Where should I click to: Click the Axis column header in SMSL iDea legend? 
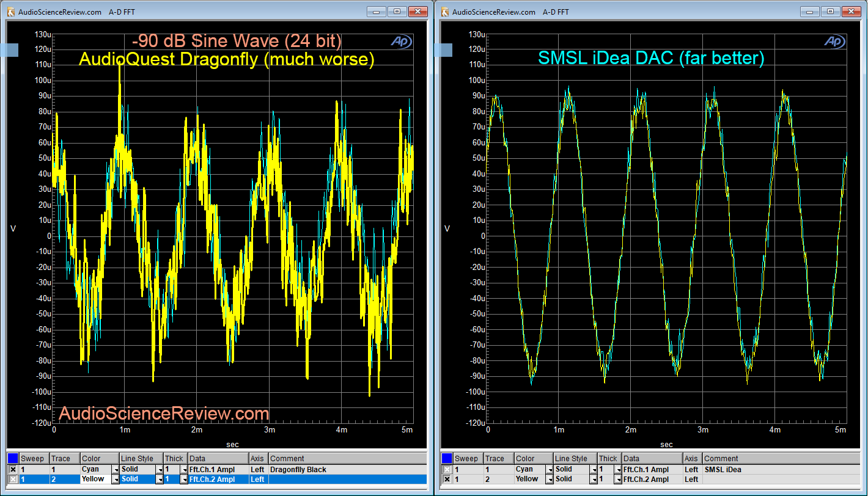click(693, 459)
